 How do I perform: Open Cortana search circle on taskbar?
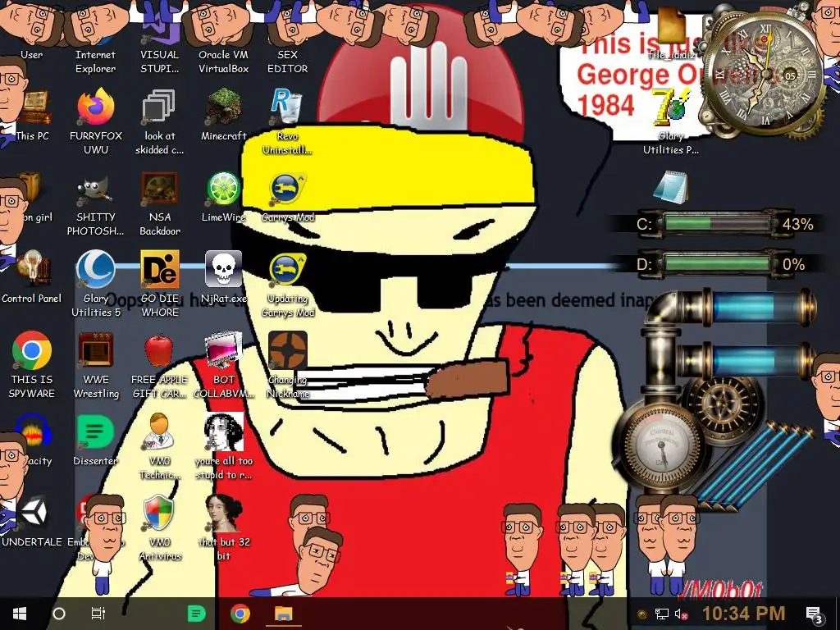click(59, 614)
